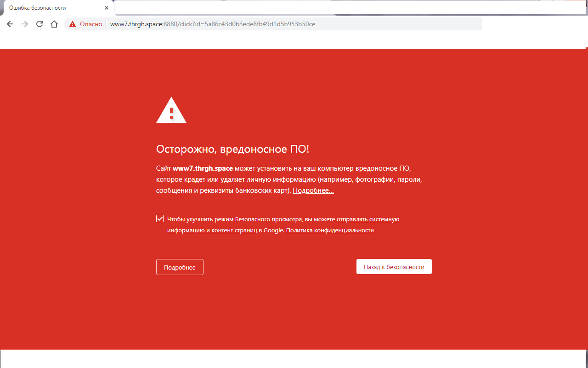The image size is (588, 368).
Task: Click the bold site name www7.thrgh.space
Action: tap(203, 168)
